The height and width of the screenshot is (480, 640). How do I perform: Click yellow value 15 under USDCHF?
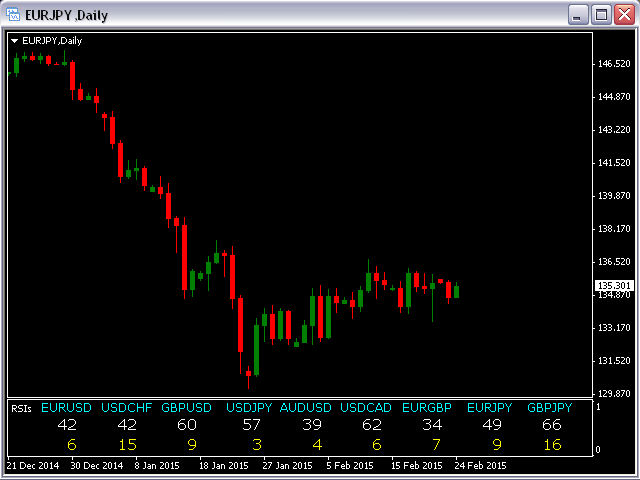pos(127,444)
